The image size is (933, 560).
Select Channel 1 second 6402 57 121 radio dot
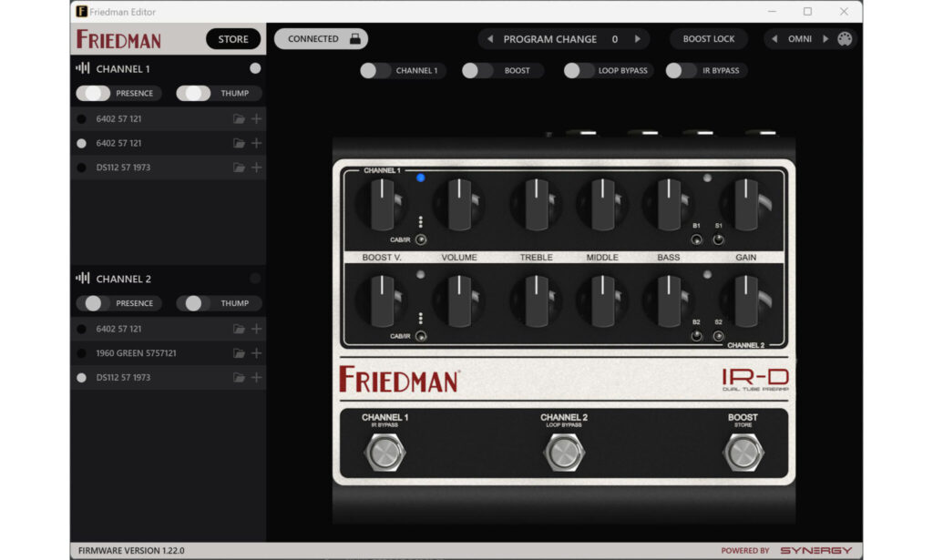[x=81, y=143]
